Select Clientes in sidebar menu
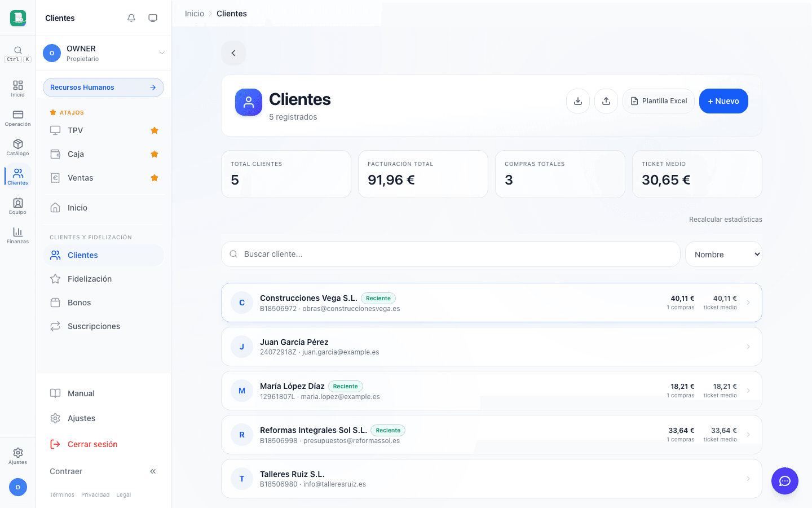812x508 pixels. tap(104, 255)
